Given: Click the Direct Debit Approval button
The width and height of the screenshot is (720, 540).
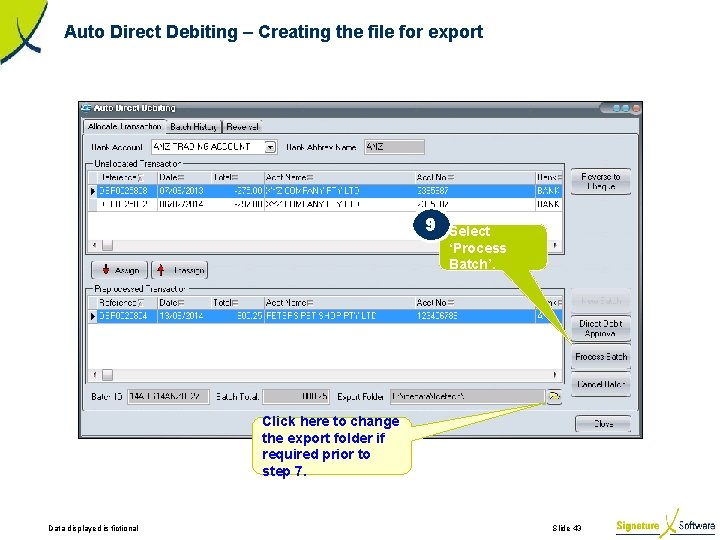Looking at the screenshot, I should click(x=601, y=328).
